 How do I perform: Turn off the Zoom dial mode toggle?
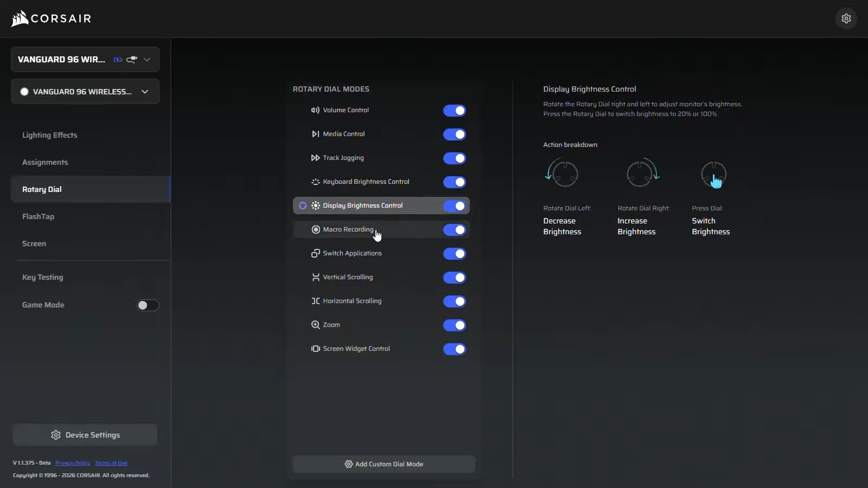click(x=455, y=325)
